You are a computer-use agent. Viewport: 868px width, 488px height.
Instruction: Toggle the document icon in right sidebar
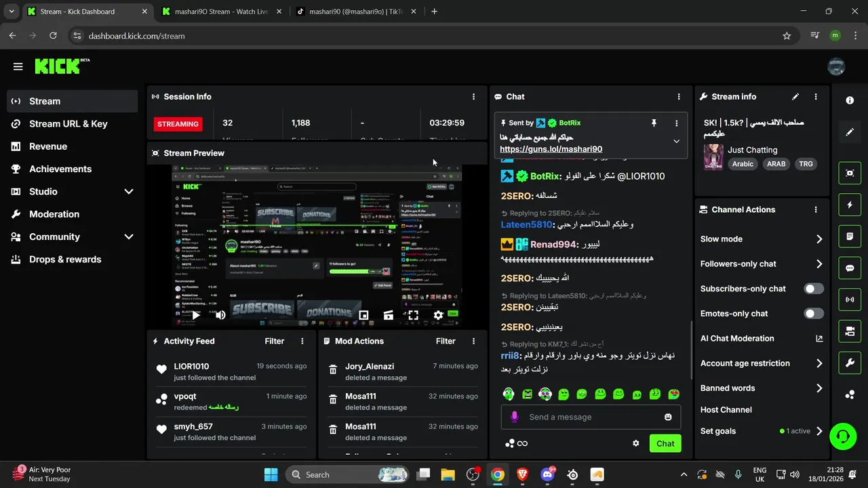point(850,237)
